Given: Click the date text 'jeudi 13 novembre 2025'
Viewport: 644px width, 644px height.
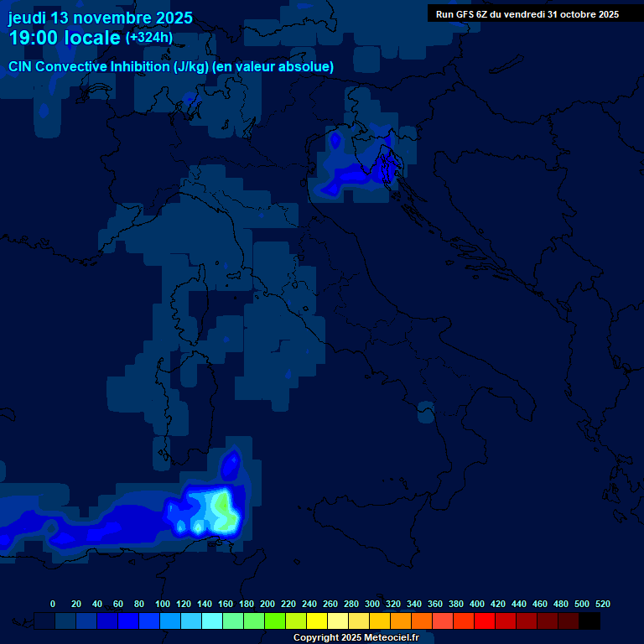Looking at the screenshot, I should click(101, 18).
